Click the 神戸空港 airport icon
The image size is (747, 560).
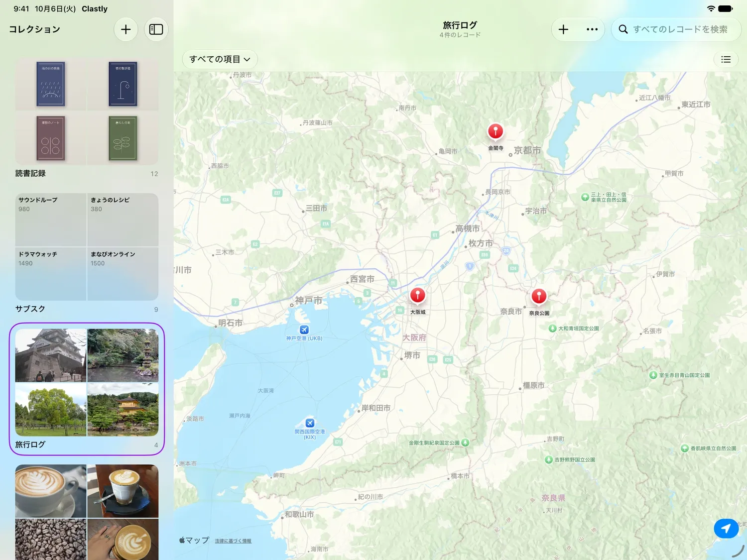pyautogui.click(x=304, y=330)
